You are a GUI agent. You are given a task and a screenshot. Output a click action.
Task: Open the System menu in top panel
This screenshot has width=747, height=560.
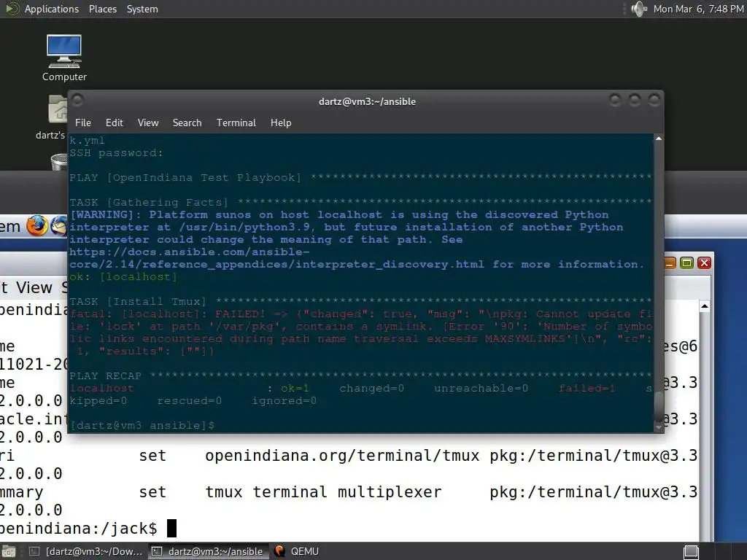(142, 9)
